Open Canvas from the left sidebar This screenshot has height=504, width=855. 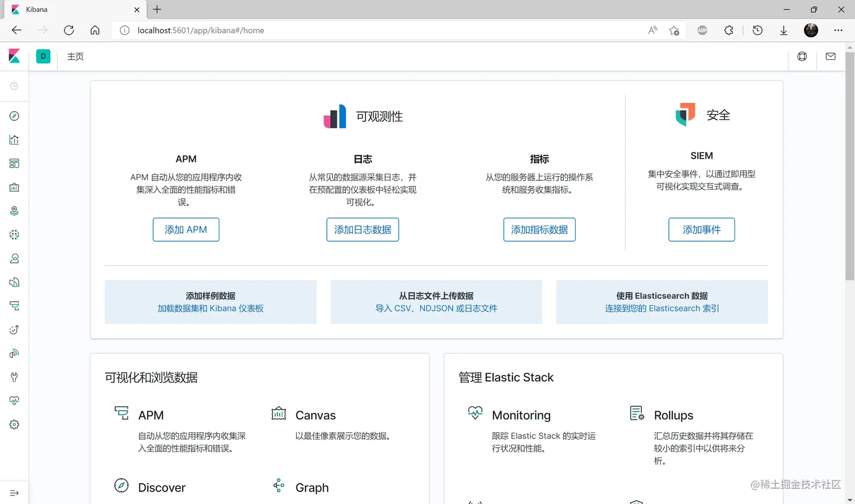15,187
